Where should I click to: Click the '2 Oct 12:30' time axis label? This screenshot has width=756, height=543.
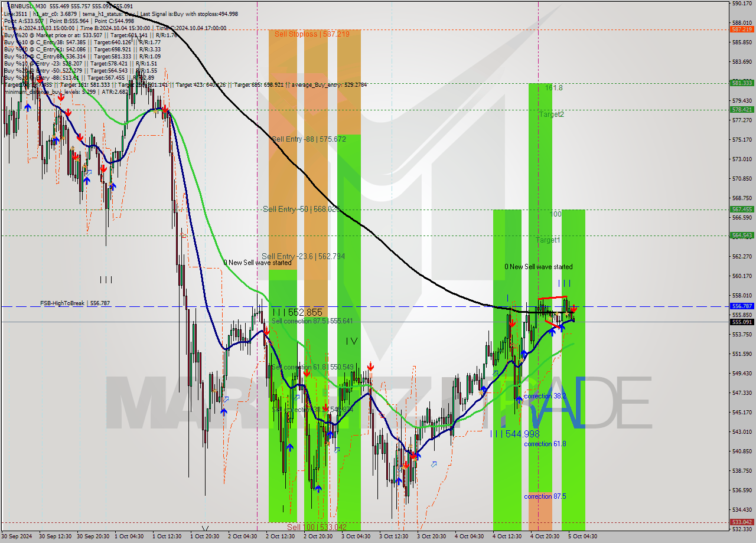(x=280, y=536)
